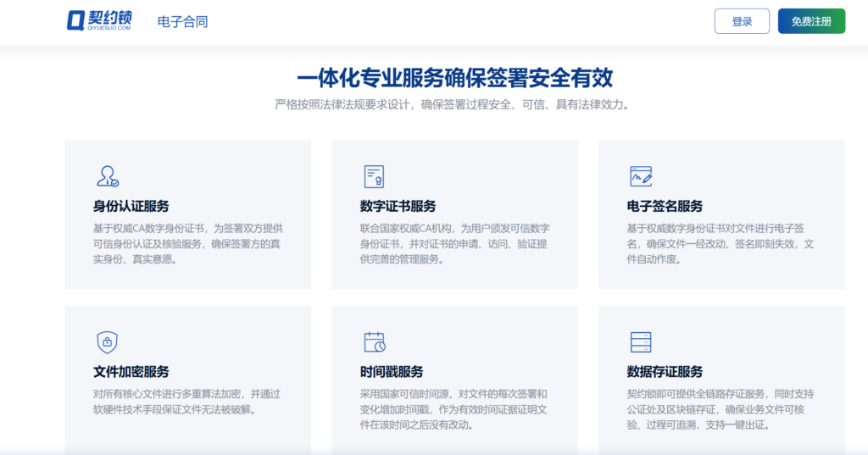Click the 身份认证服务 card description text
Screen dimensions: 868x455
click(x=187, y=244)
